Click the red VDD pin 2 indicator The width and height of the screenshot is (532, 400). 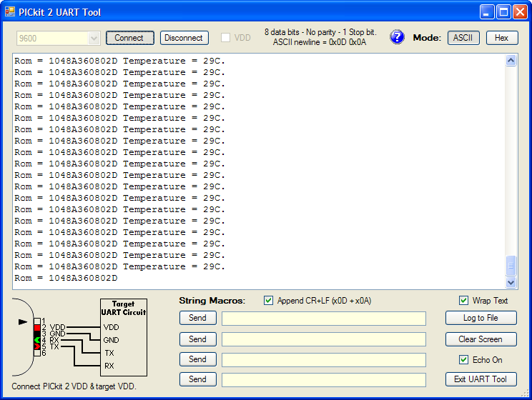pyautogui.click(x=37, y=327)
